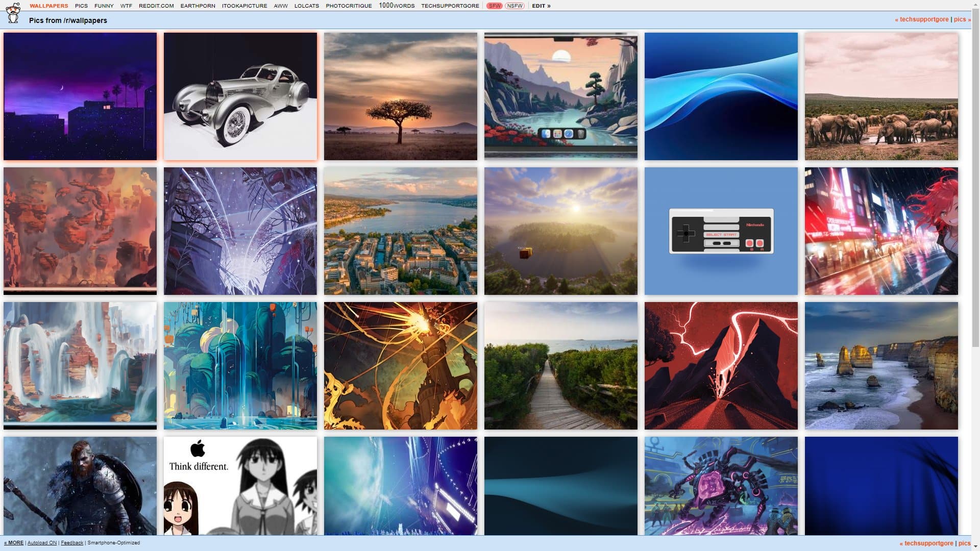The width and height of the screenshot is (980, 551).
Task: Enable the NSFW filter
Action: click(x=516, y=6)
